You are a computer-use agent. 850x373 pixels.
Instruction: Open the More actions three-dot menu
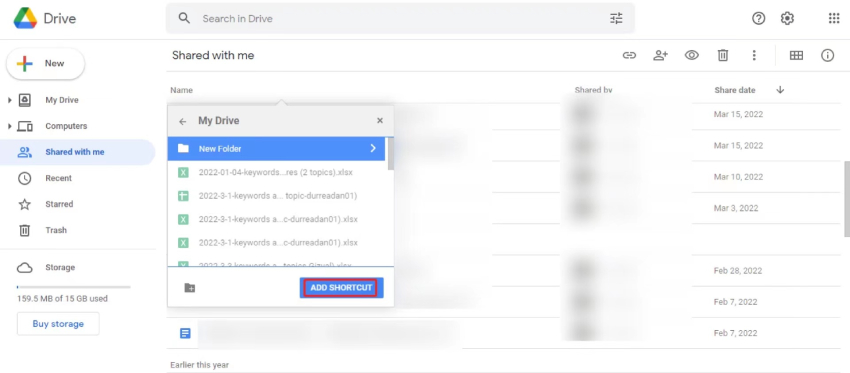(x=754, y=55)
